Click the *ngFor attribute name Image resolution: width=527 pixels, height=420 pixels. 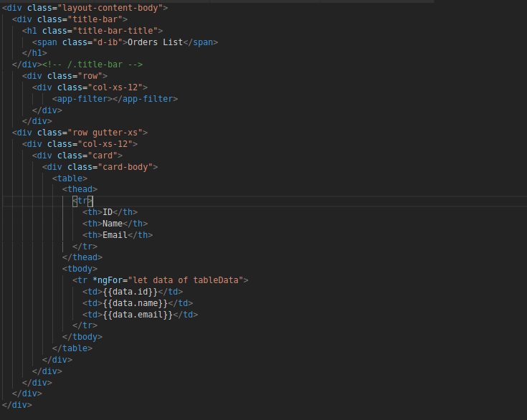tap(108, 280)
